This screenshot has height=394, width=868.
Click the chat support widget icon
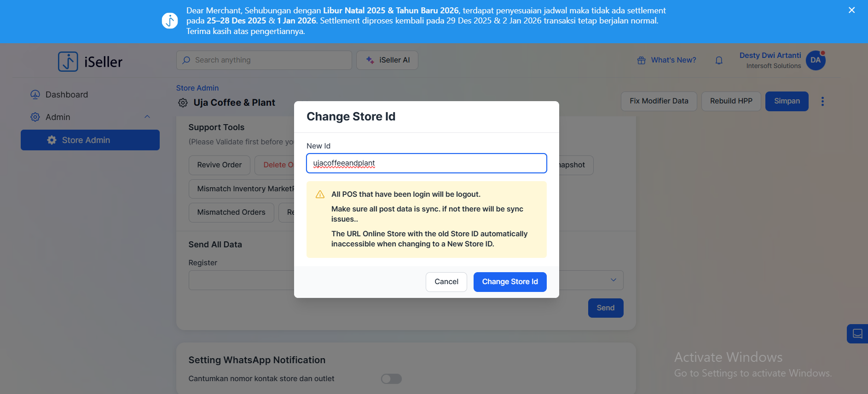[857, 334]
